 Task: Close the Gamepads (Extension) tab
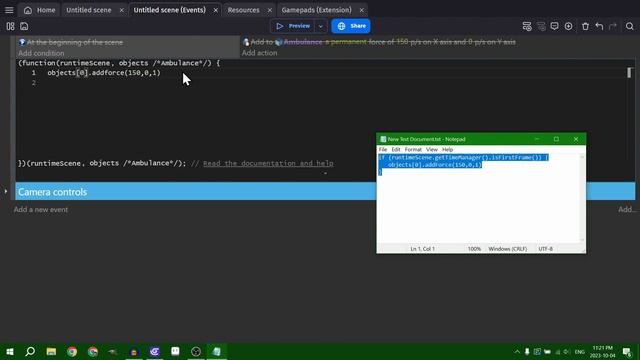(361, 10)
